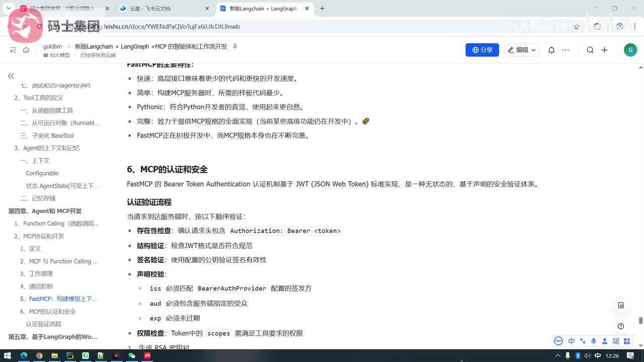The height and width of the screenshot is (362, 644).
Task: Open the goldbin breadcrumb link
Action: click(x=52, y=46)
